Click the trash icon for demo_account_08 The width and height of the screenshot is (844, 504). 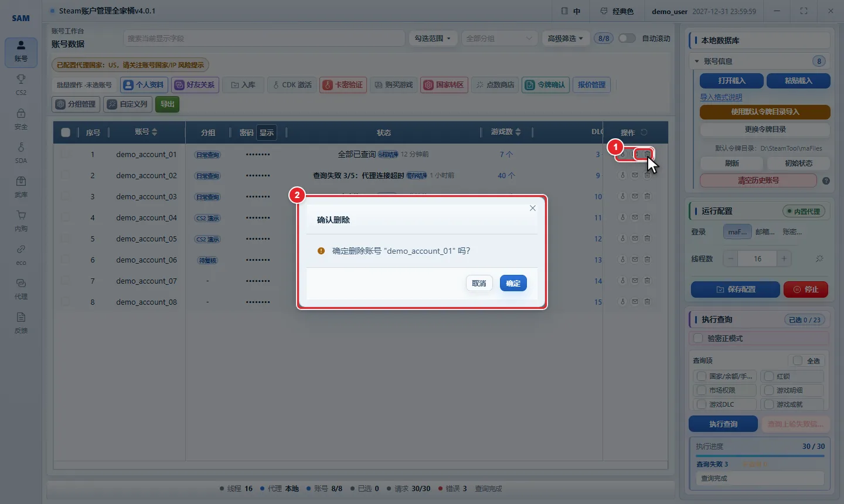[x=648, y=302]
